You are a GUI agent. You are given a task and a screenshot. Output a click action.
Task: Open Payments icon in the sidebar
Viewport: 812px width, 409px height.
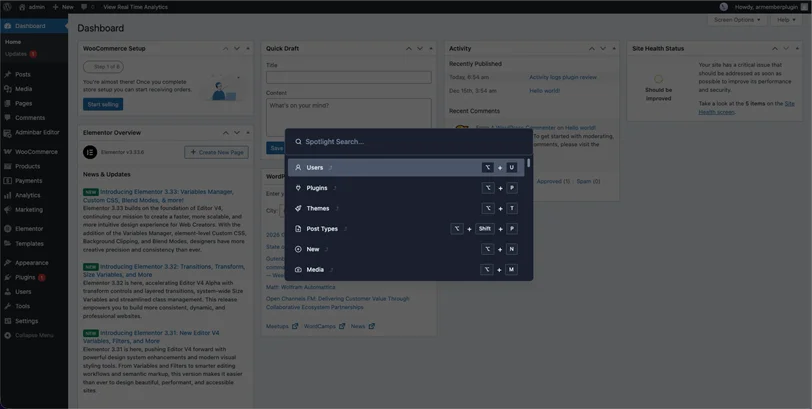pyautogui.click(x=8, y=181)
